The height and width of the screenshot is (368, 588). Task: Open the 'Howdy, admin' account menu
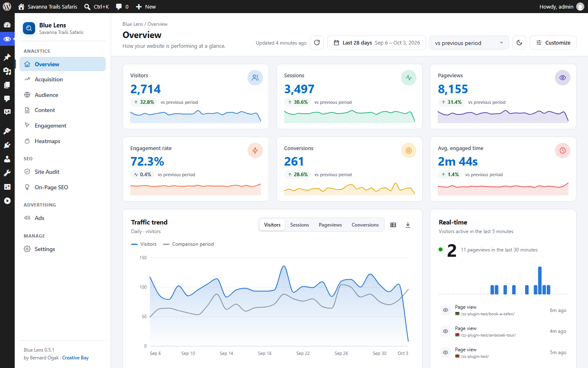pos(561,7)
